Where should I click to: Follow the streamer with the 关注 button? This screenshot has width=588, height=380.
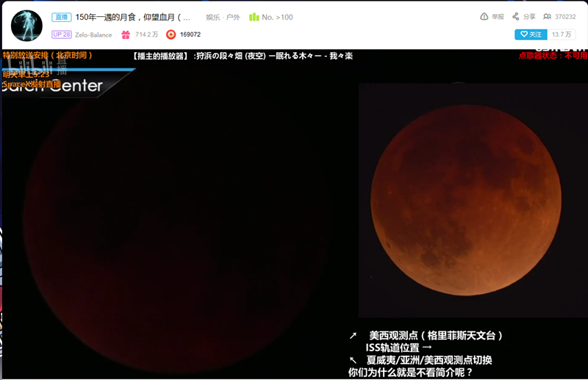click(531, 35)
